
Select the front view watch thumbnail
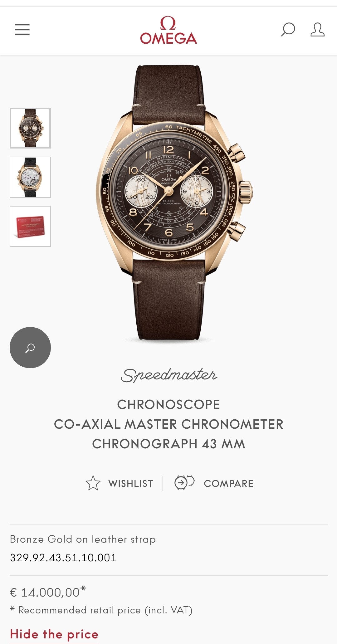30,128
